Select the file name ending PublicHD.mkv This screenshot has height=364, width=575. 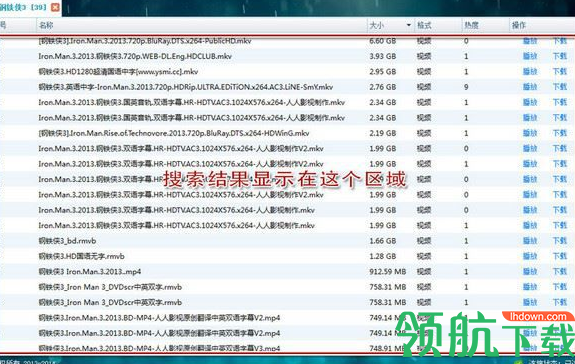coord(145,41)
